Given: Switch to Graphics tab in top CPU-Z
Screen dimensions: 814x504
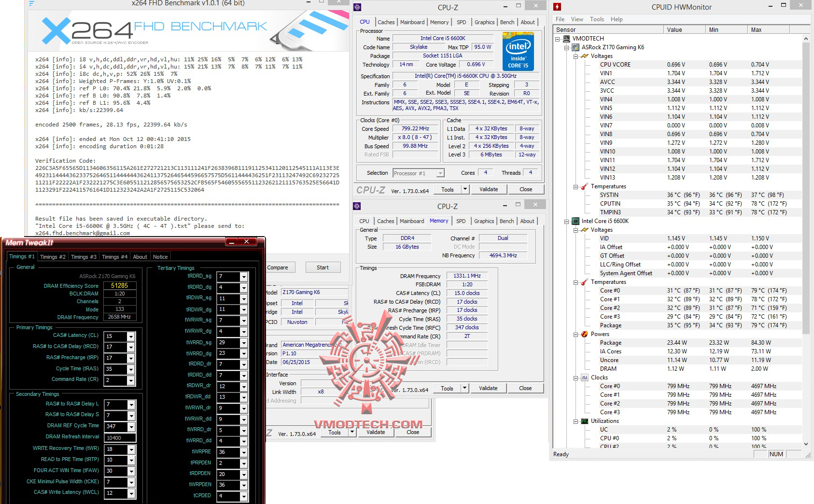Looking at the screenshot, I should [485, 22].
